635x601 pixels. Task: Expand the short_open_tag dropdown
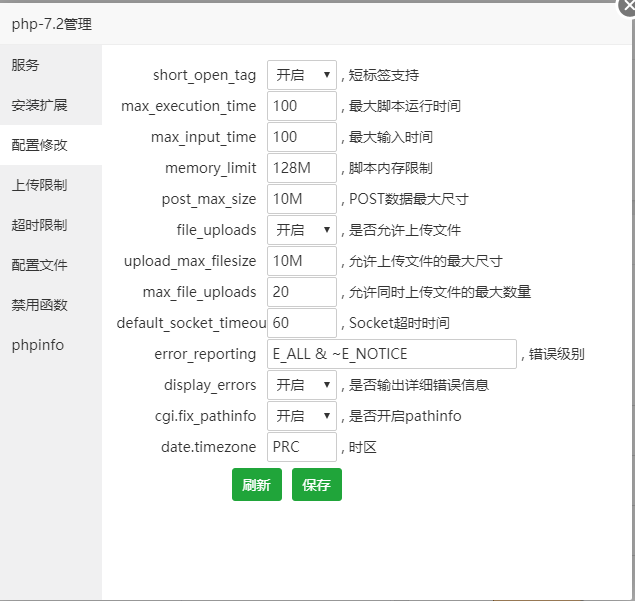(x=302, y=75)
